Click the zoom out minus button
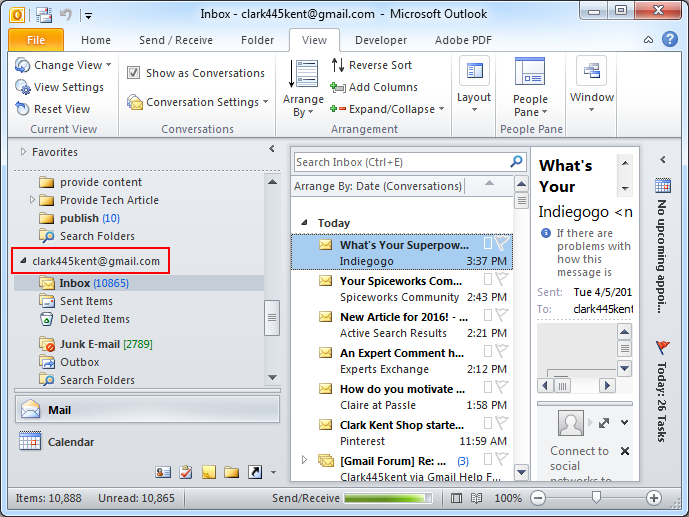 pos(538,498)
